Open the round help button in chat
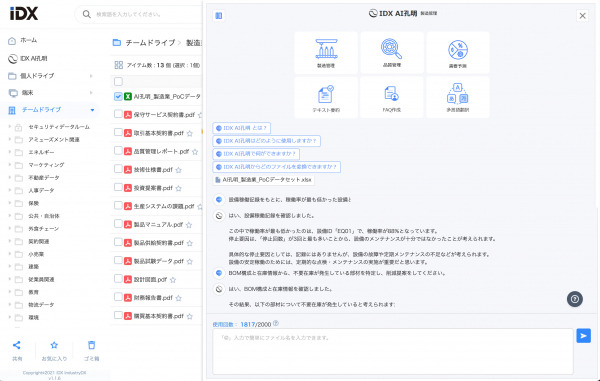This screenshot has height=381, width=600. pos(575,299)
